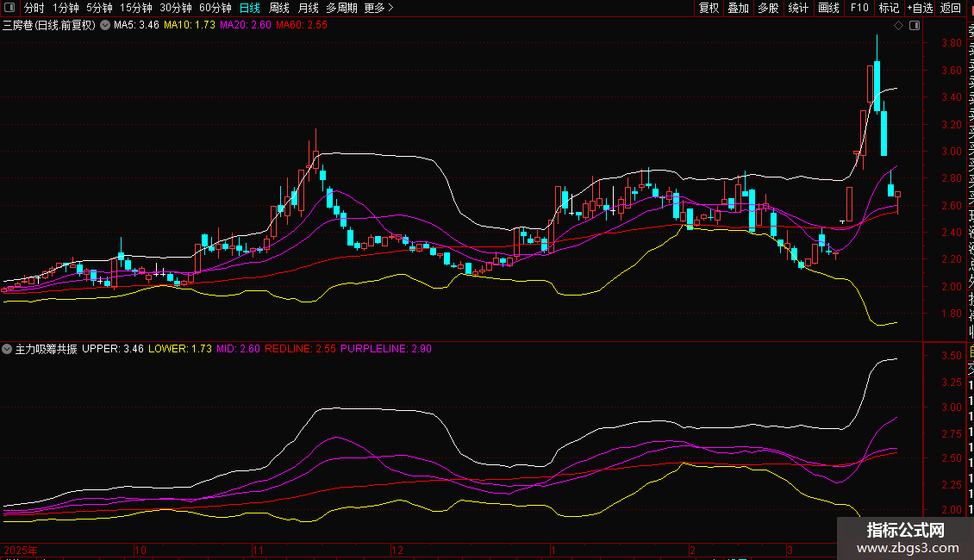The height and width of the screenshot is (560, 974).
Task: Click the 11 month marker on the timeline
Action: [x=257, y=549]
